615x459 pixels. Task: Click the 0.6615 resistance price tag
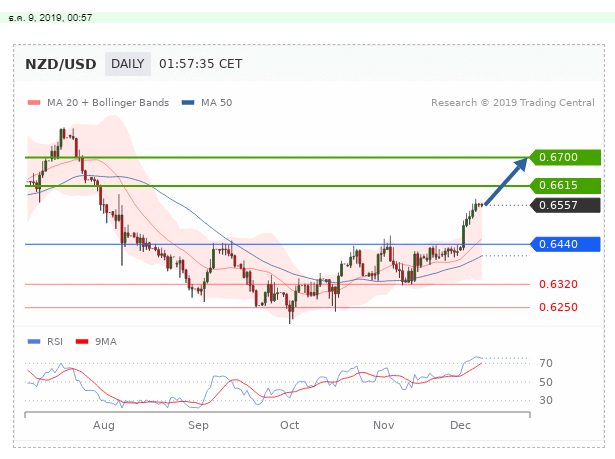[565, 185]
